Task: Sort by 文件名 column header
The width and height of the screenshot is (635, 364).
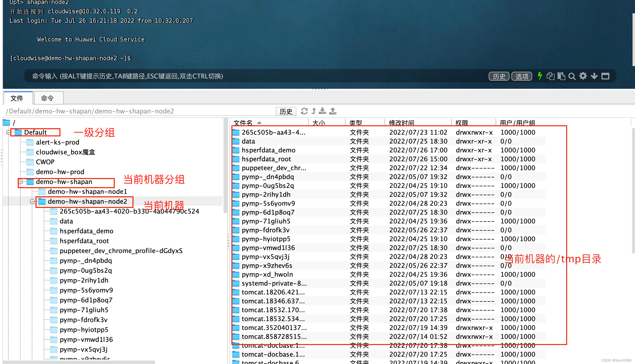Action: [243, 123]
